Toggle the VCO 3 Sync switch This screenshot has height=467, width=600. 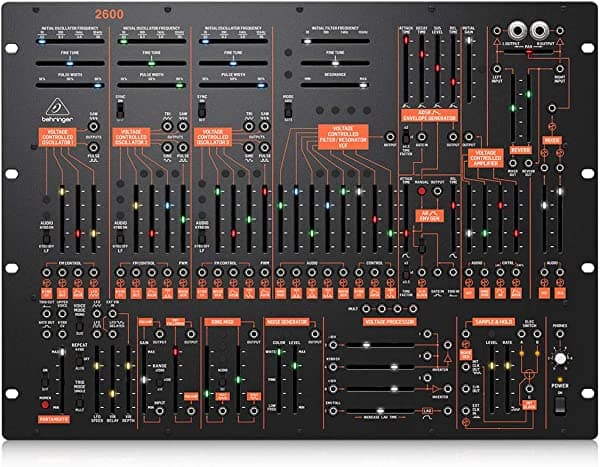tap(202, 111)
